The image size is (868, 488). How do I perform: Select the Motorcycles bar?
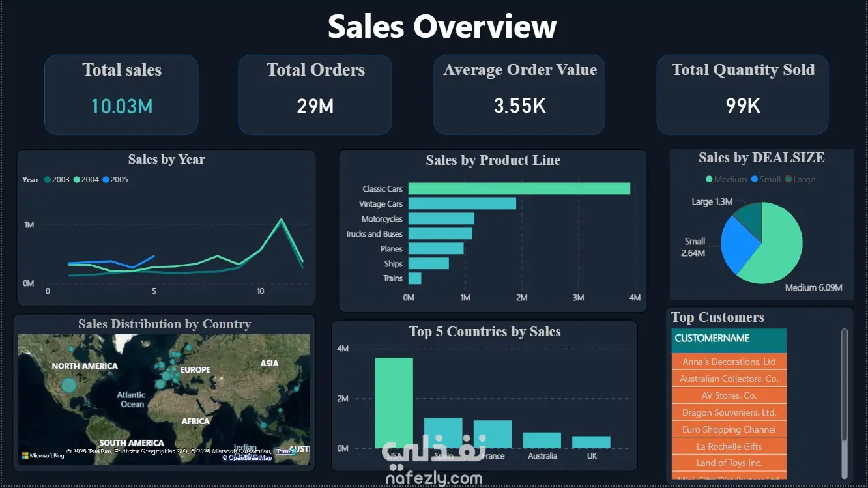pyautogui.click(x=441, y=218)
